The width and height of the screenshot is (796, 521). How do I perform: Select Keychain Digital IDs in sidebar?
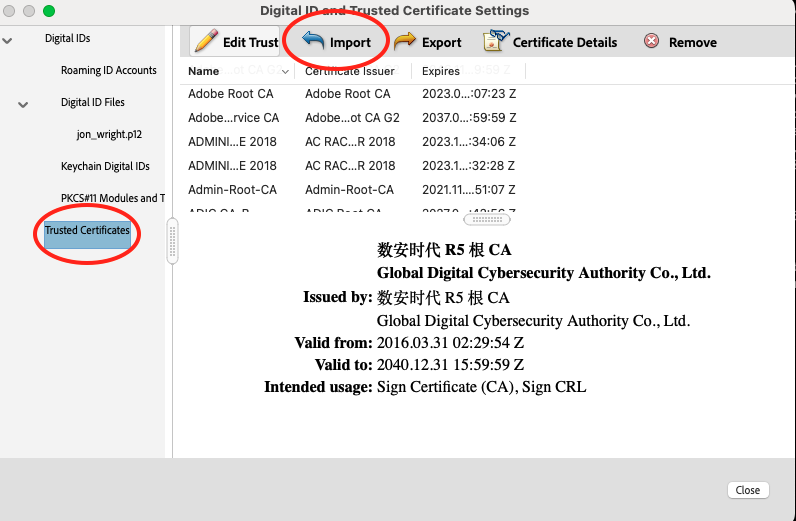pyautogui.click(x=105, y=166)
